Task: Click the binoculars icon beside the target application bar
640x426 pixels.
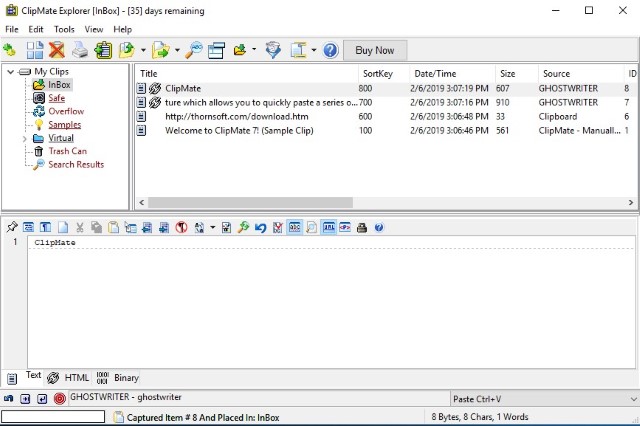Action: click(x=8, y=399)
